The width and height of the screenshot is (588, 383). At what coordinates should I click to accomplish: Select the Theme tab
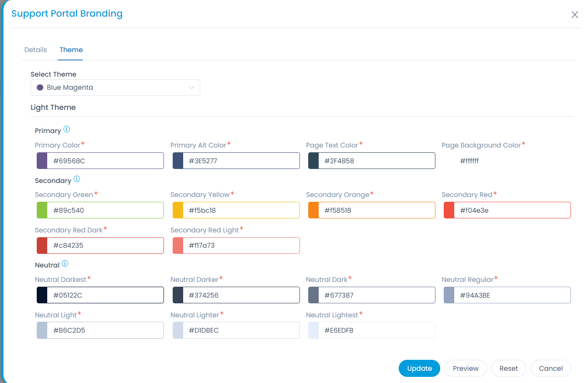point(71,50)
